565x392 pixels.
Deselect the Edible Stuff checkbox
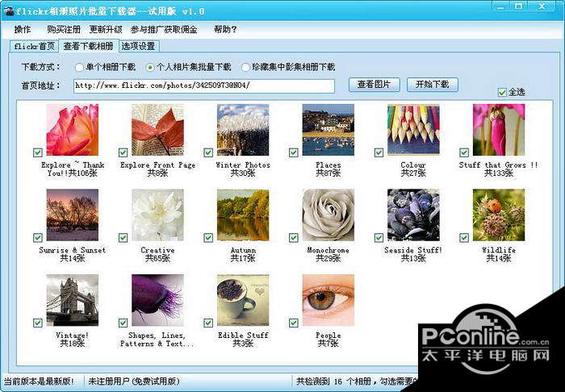click(208, 323)
